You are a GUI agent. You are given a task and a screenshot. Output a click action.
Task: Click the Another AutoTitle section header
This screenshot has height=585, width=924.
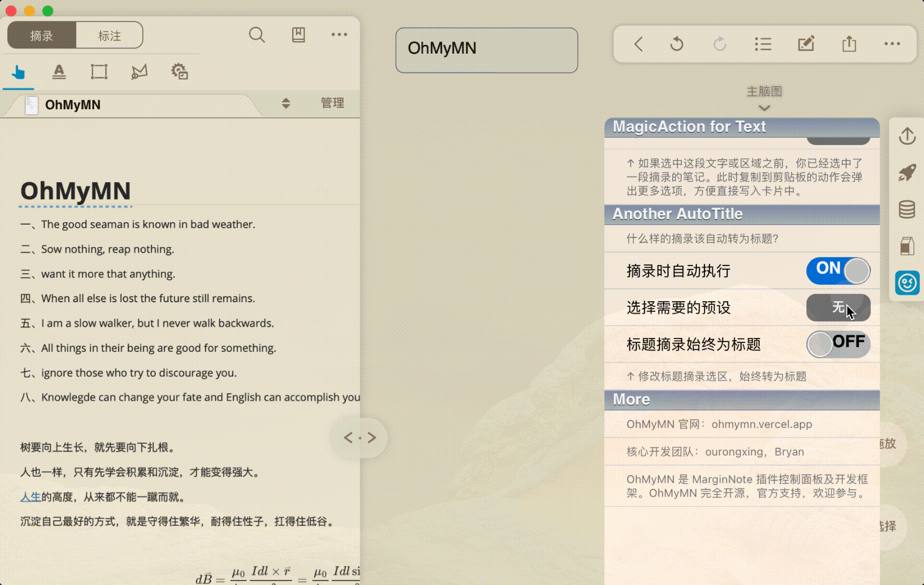tap(742, 214)
